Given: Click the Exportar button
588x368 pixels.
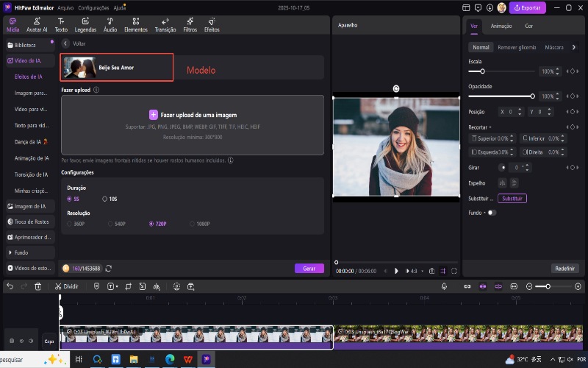Looking at the screenshot, I should pyautogui.click(x=527, y=7).
